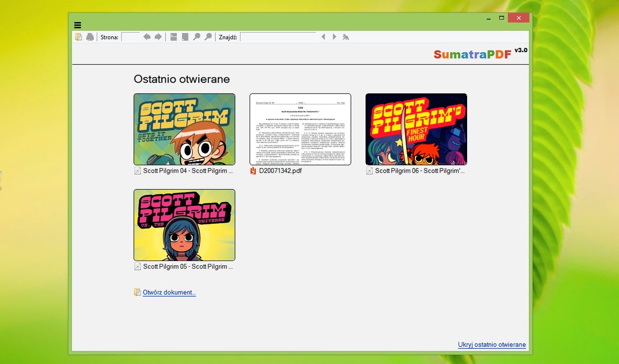This screenshot has height=364, width=619.
Task: Maximize the SumatraPDF window
Action: click(501, 18)
